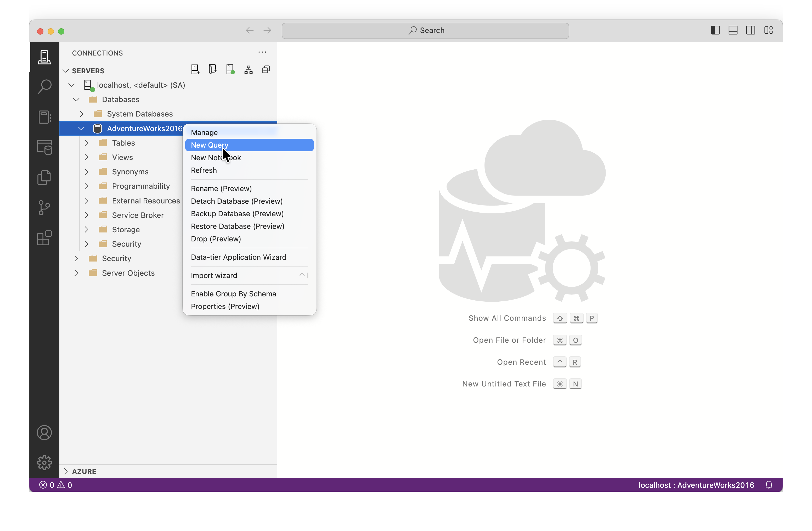Click the errors and warnings status indicator
The height and width of the screenshot is (531, 812).
point(55,485)
